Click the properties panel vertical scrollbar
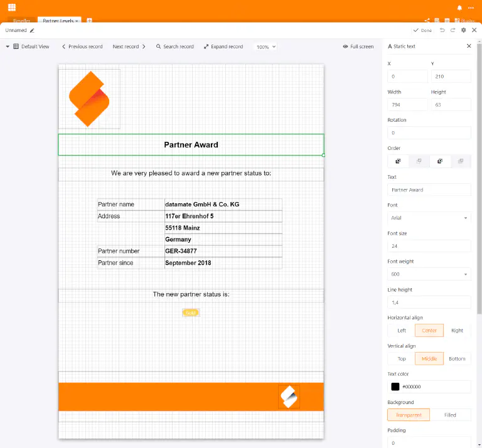 [479, 179]
